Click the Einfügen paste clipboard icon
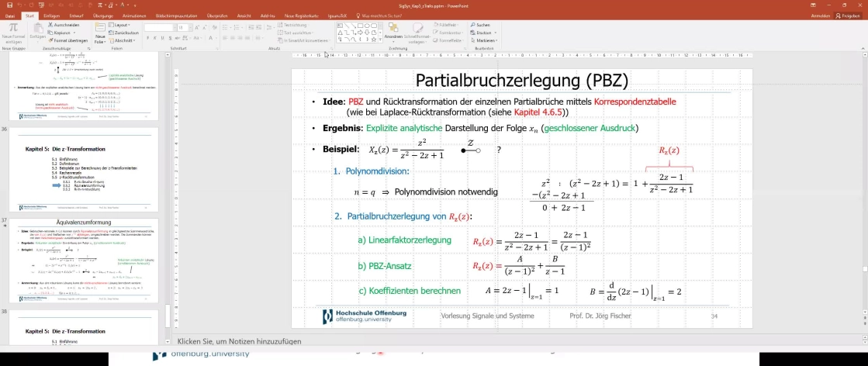This screenshot has width=868, height=366. (38, 28)
